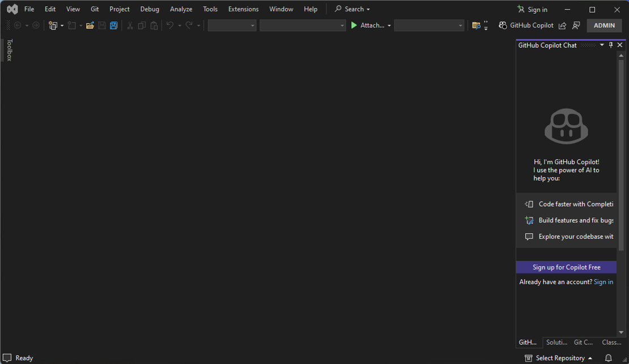This screenshot has height=364, width=629.
Task: Open the Select Repository dropdown in status bar
Action: [x=558, y=358]
